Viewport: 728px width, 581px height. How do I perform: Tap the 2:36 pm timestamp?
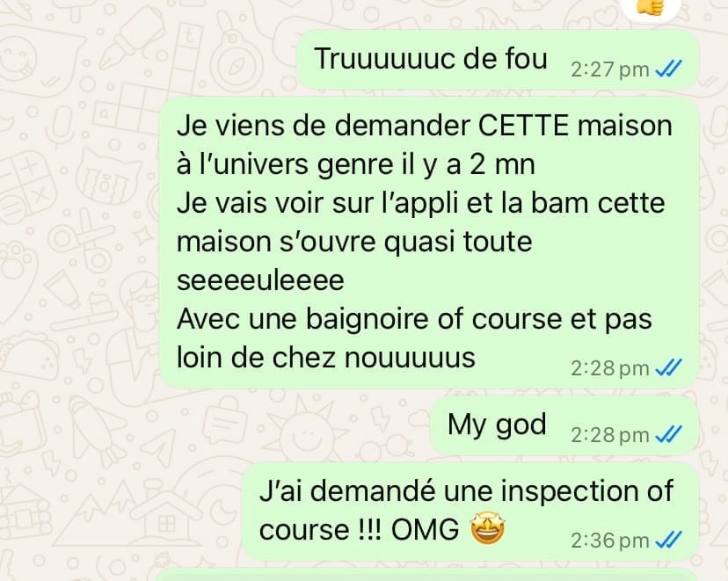click(609, 541)
